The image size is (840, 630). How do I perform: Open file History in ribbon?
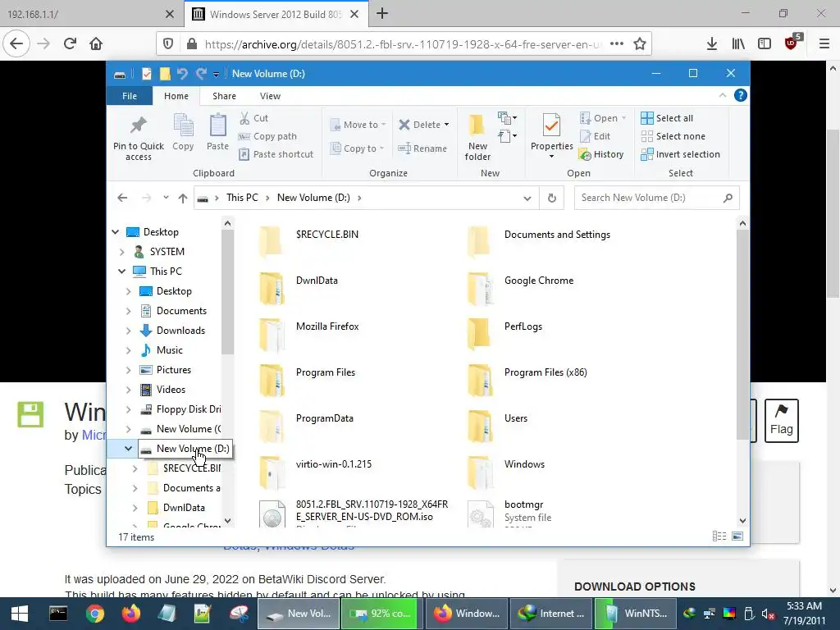pos(601,154)
